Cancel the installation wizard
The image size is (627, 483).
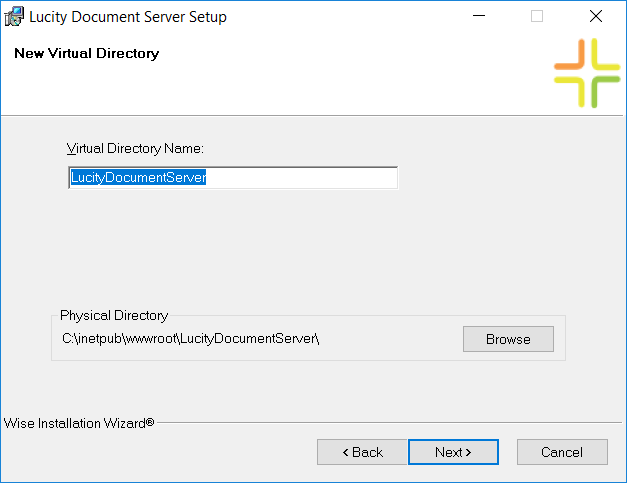[x=562, y=452]
